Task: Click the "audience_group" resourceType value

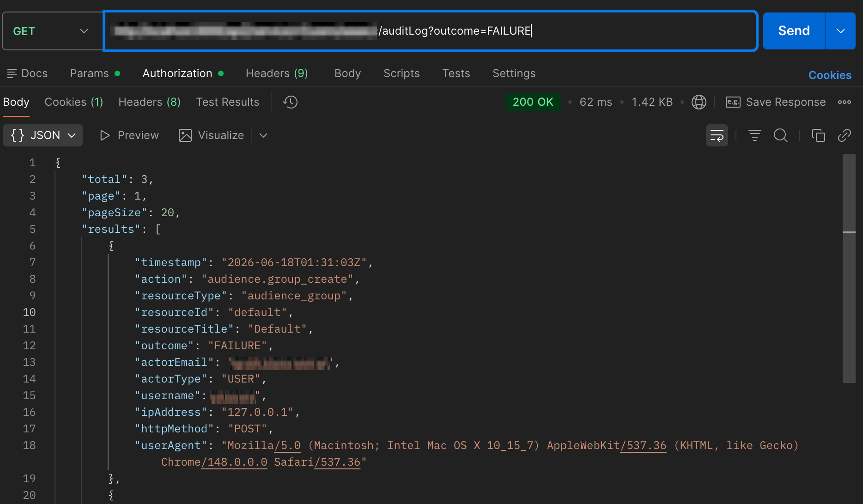Action: 294,296
